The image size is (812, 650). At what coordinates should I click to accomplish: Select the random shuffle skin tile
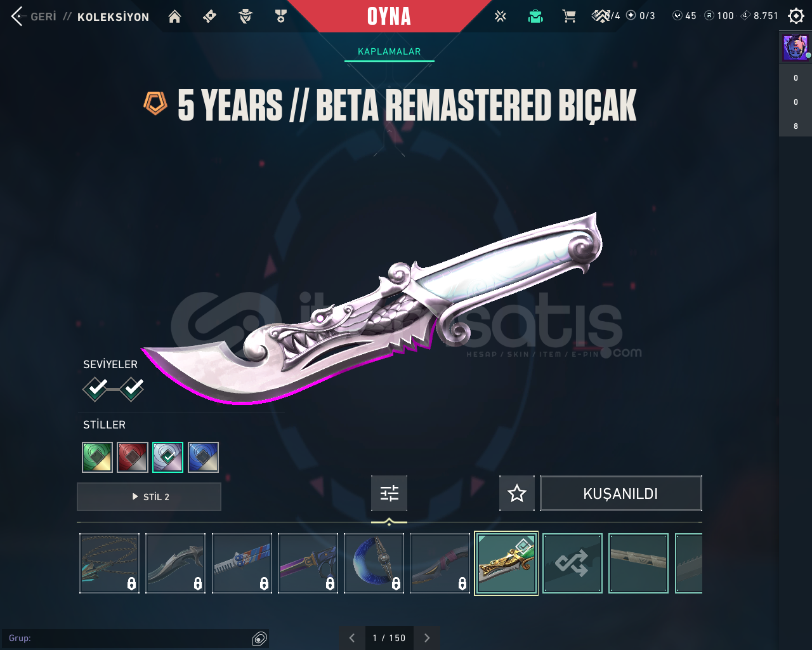pos(572,564)
